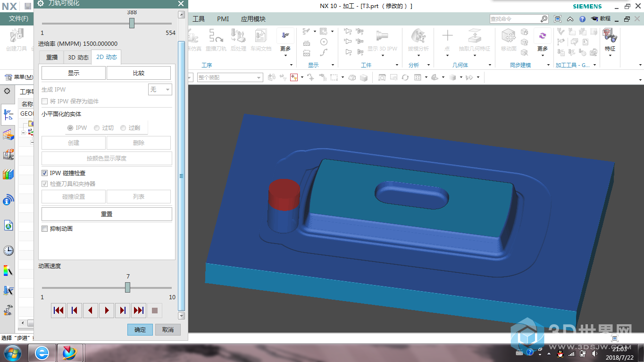This screenshot has width=644, height=362.
Task: Open resource bar settings gear
Action: 7,91
